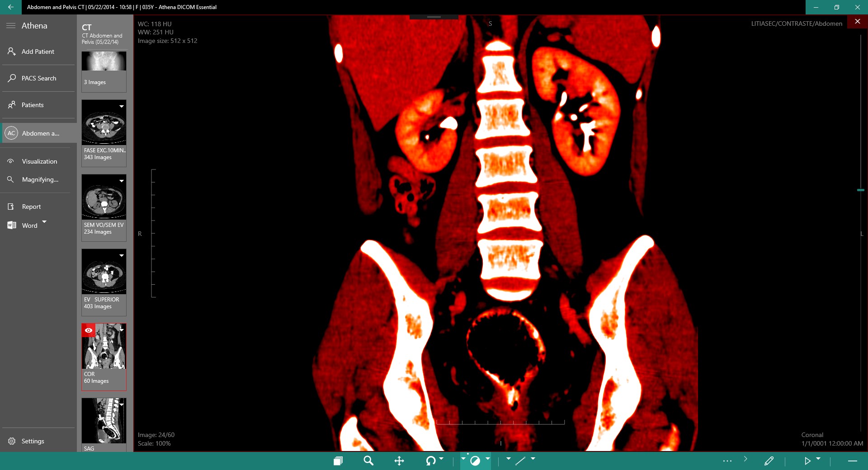The height and width of the screenshot is (470, 868).
Task: Open the Athena hamburger menu toggle
Action: [x=11, y=25]
